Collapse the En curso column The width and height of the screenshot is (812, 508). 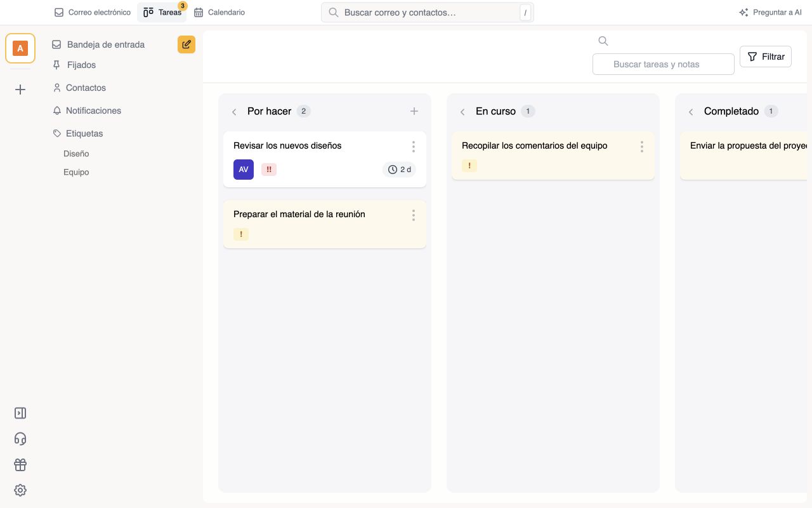click(462, 112)
